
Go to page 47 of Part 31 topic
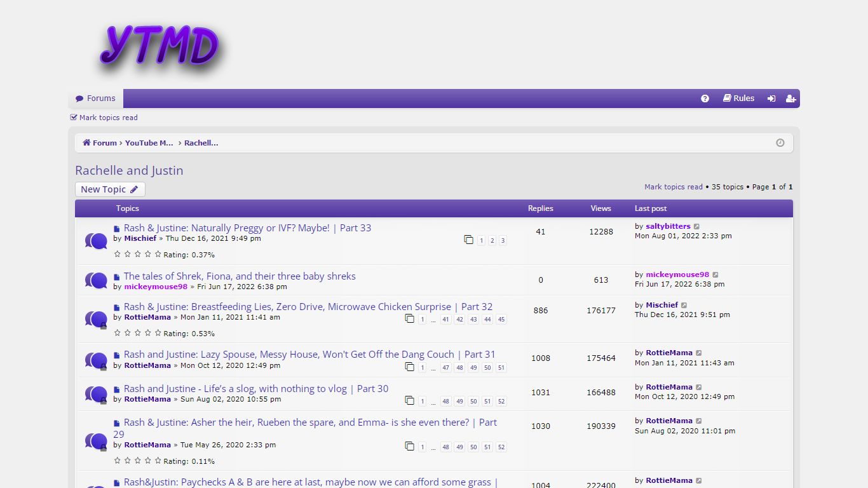(445, 368)
